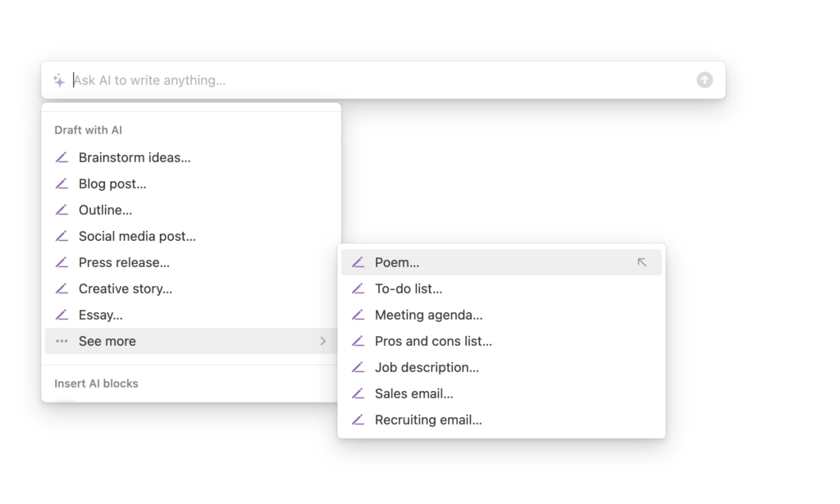The width and height of the screenshot is (840, 504).
Task: Choose Recruiting email in the submenu
Action: pyautogui.click(x=428, y=420)
